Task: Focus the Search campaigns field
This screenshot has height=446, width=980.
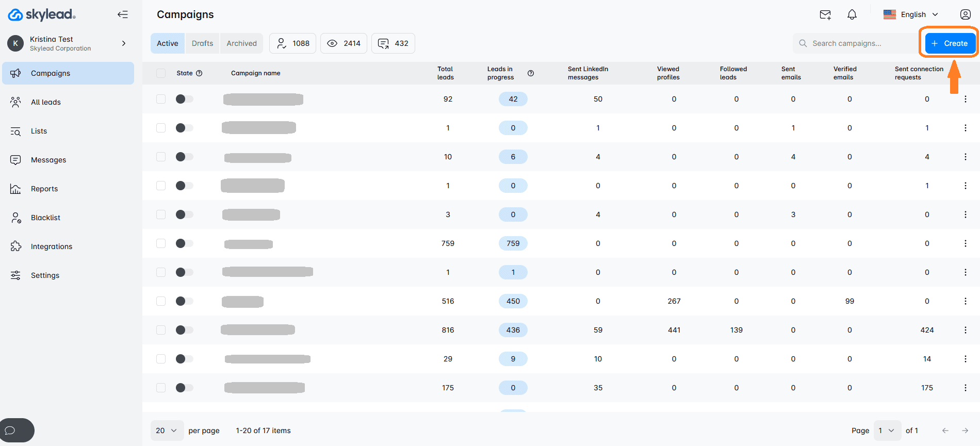Action: pyautogui.click(x=856, y=43)
